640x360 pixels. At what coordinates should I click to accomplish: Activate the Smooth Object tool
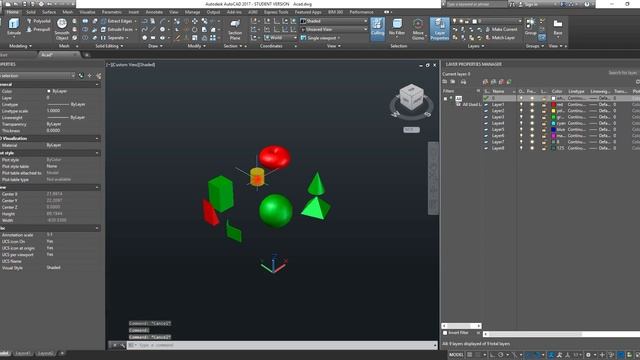pyautogui.click(x=62, y=29)
